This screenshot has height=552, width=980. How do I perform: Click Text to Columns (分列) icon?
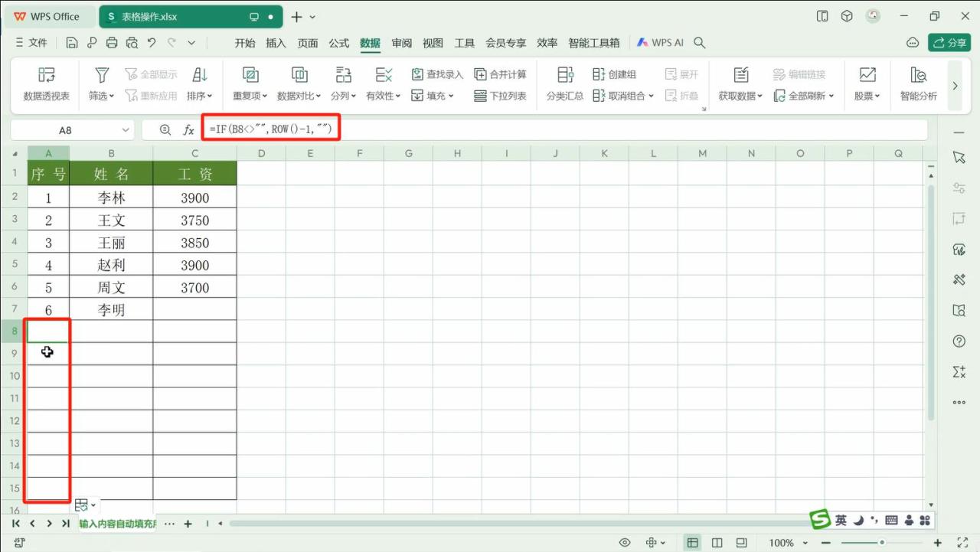[x=343, y=75]
